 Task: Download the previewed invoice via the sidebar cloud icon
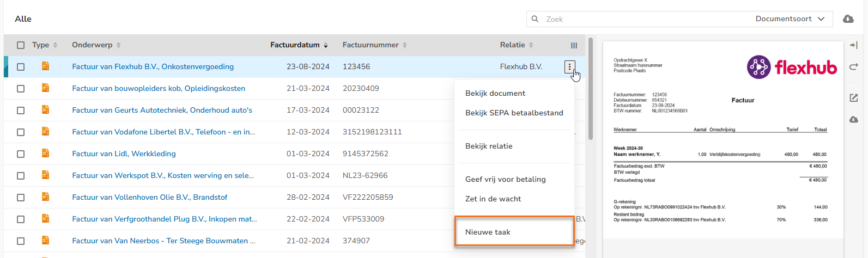pyautogui.click(x=853, y=120)
